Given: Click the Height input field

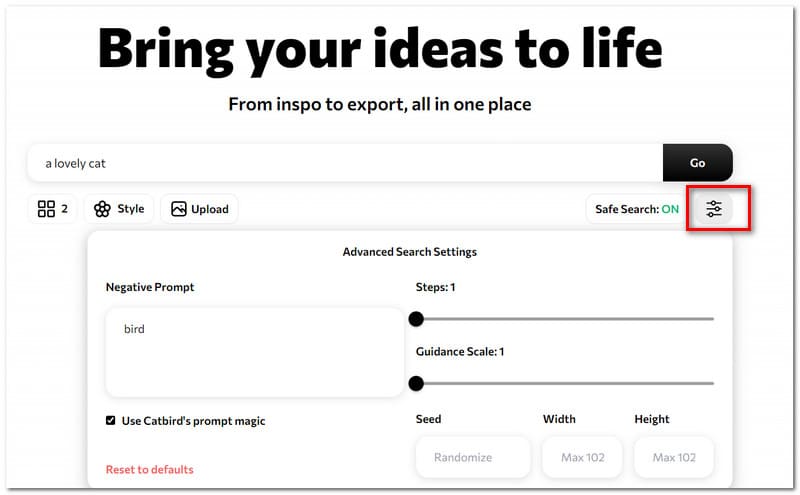Looking at the screenshot, I should 673,457.
